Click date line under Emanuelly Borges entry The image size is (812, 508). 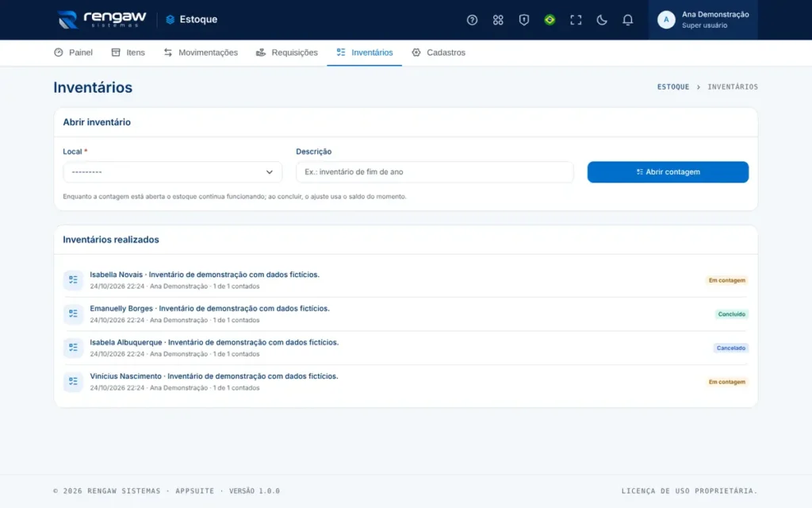(174, 321)
